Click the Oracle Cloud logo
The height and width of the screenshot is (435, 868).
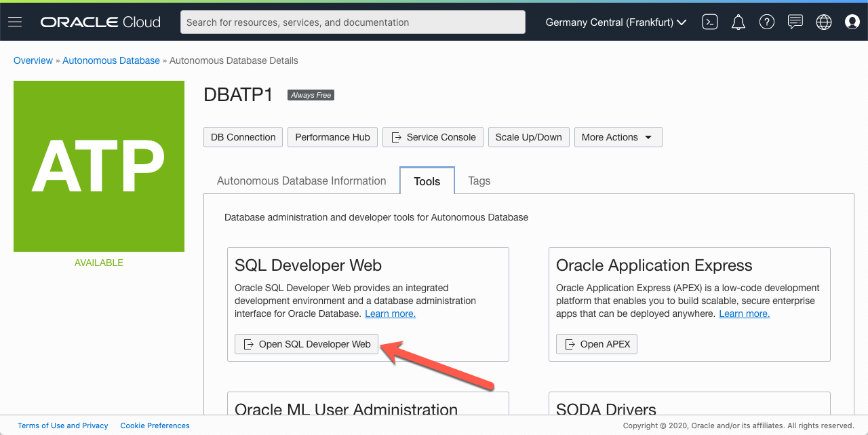100,22
